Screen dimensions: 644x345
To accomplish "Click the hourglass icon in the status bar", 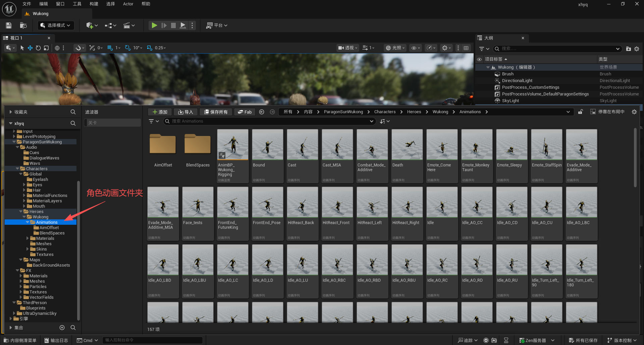I will (506, 340).
